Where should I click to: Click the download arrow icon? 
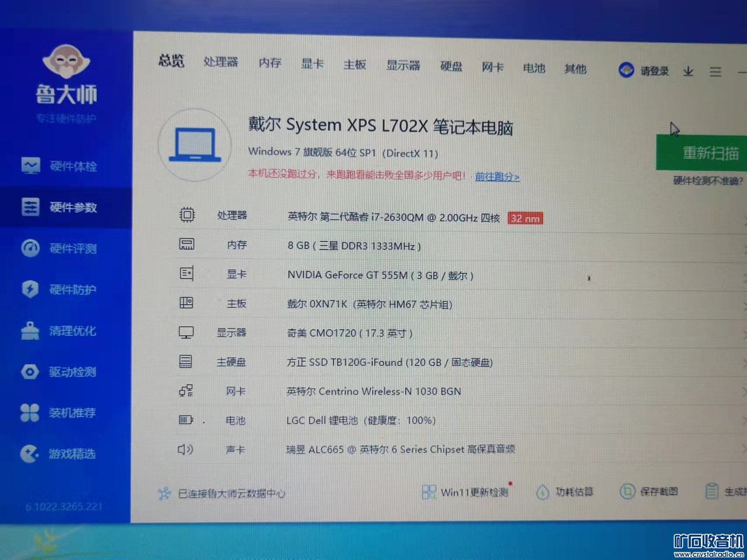pyautogui.click(x=688, y=71)
